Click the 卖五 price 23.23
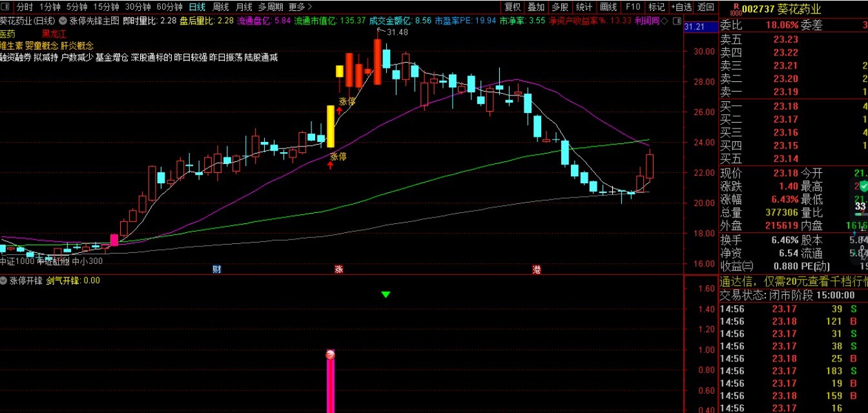This screenshot has height=413, width=868. pyautogui.click(x=785, y=39)
